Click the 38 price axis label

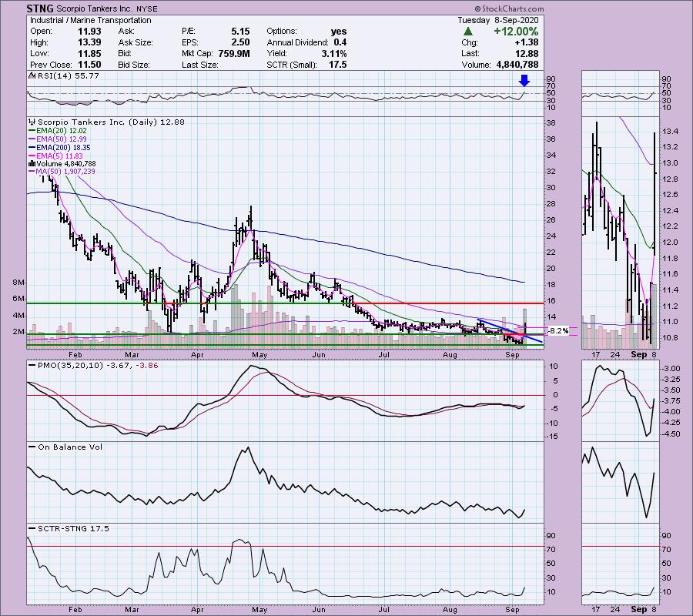coord(551,123)
